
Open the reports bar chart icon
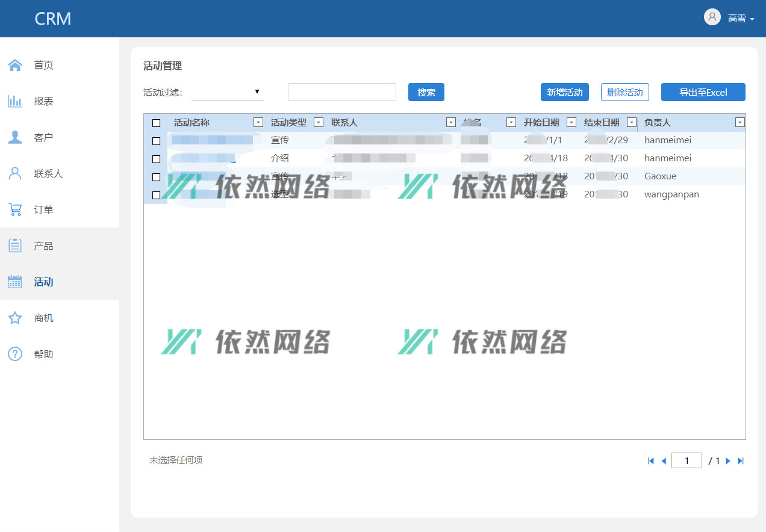15,101
